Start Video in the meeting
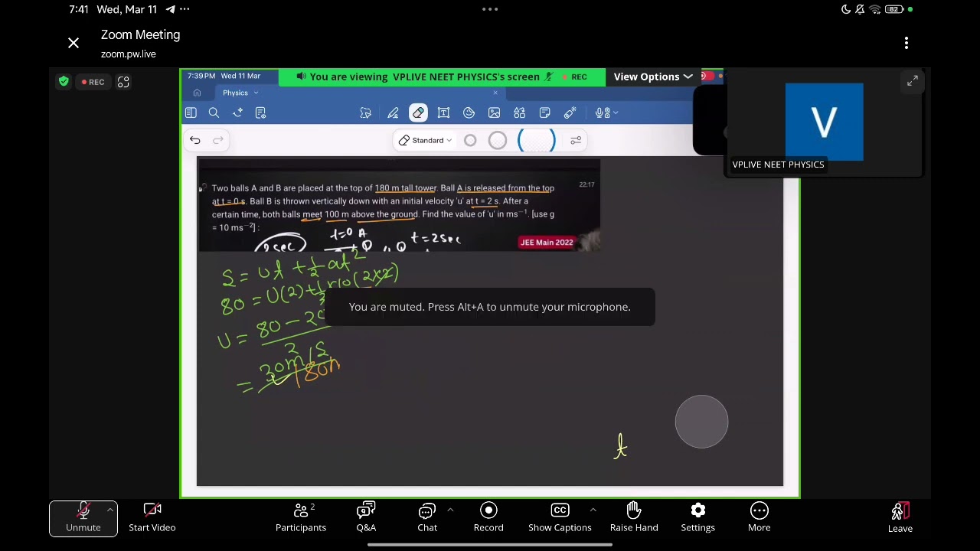The height and width of the screenshot is (551, 980). pyautogui.click(x=152, y=518)
